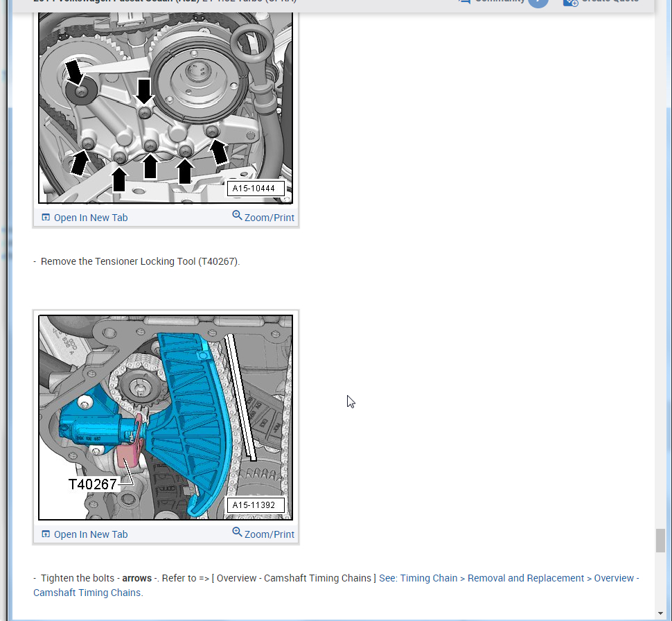The image size is (672, 621).
Task: Click the new-tab icon under the A15-11392 image
Action: 46,534
